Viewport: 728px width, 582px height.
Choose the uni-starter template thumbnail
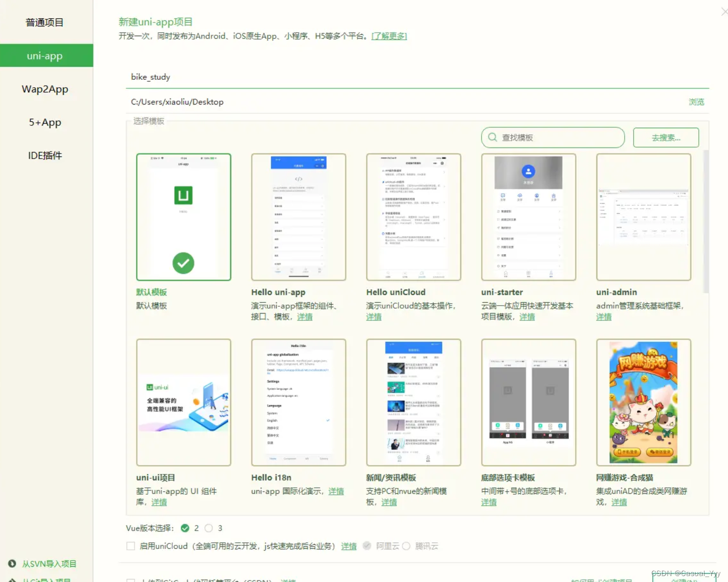coord(529,217)
